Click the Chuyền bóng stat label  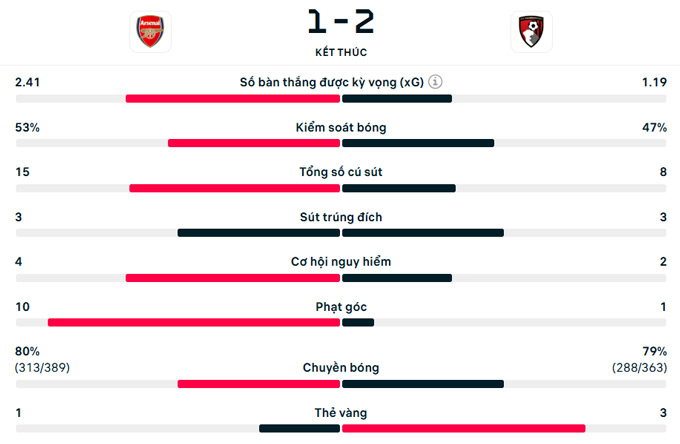pyautogui.click(x=340, y=368)
